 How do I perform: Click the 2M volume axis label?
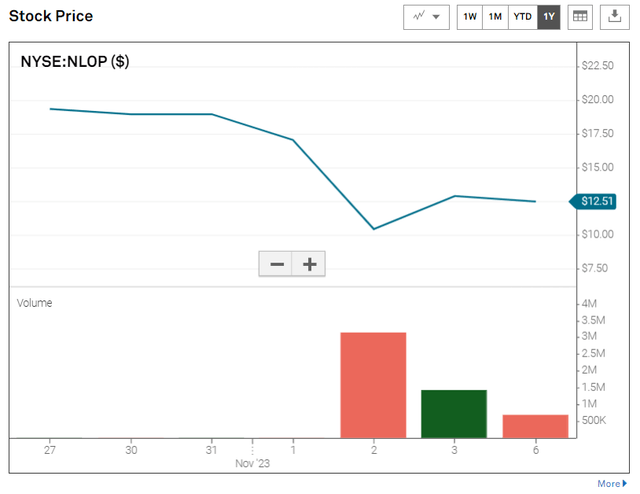click(x=589, y=370)
